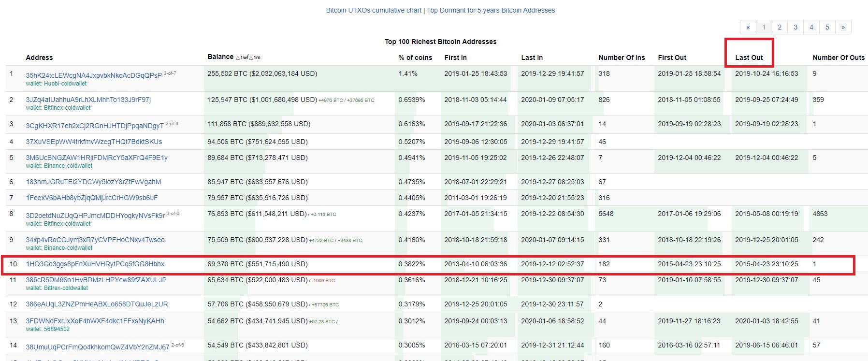Open Bitcoin UTXOs cumulative chart link
868x361 pixels.
point(374,10)
